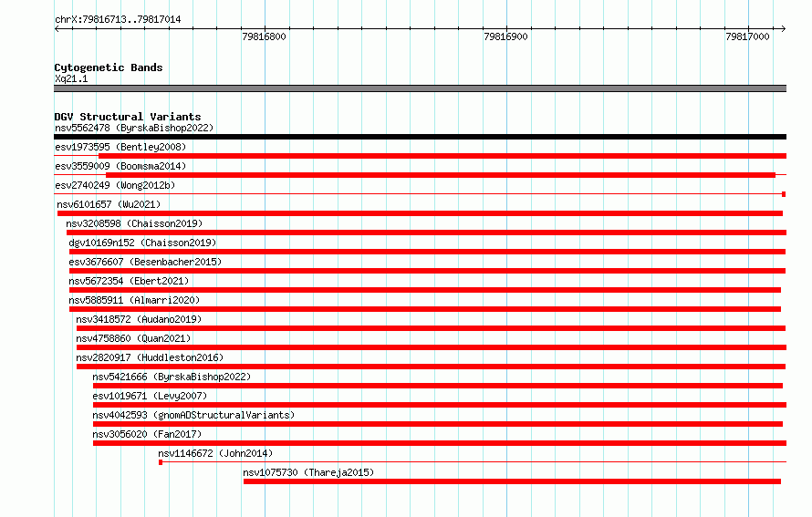Open nsv3208598 (Chaisson2019) variant label
The image size is (812, 517).
(x=134, y=223)
